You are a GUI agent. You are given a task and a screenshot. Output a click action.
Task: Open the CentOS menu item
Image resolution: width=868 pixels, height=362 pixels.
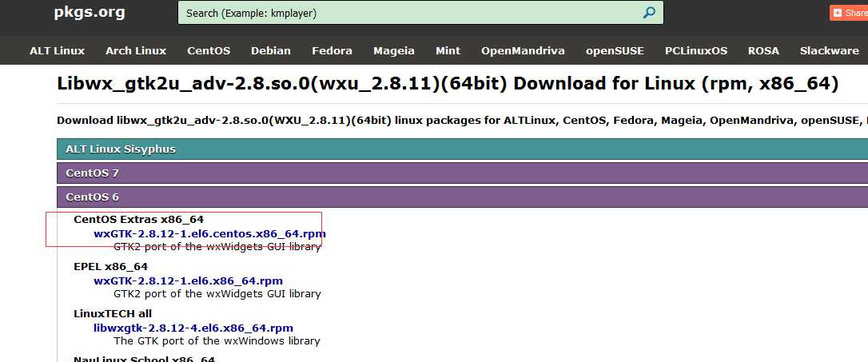tap(209, 51)
